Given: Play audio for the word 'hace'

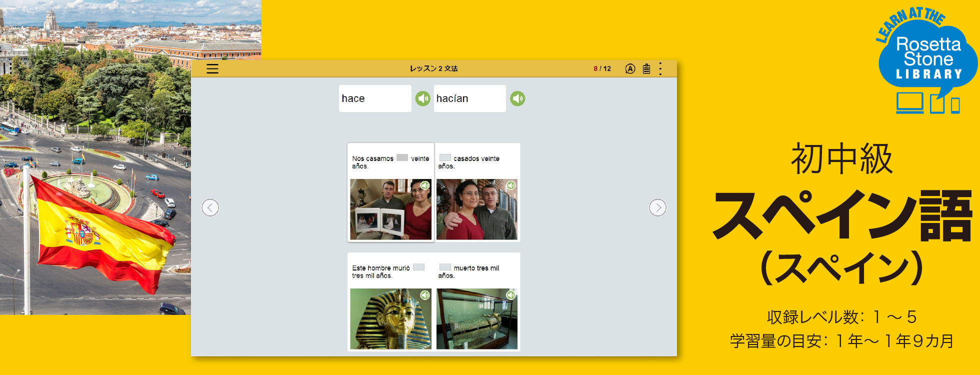Looking at the screenshot, I should 423,98.
